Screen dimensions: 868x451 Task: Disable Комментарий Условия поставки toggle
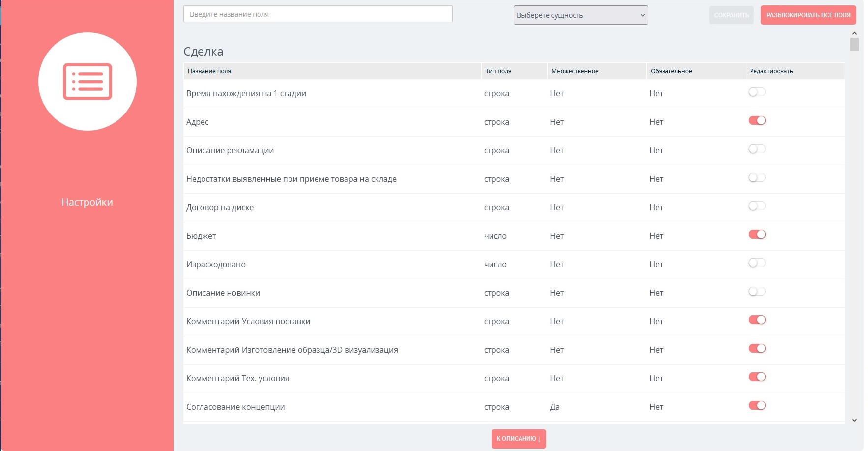click(756, 320)
